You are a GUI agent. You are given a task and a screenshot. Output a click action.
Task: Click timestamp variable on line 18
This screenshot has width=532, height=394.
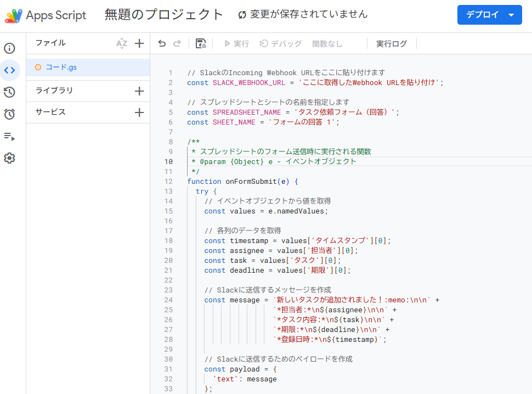[248, 240]
